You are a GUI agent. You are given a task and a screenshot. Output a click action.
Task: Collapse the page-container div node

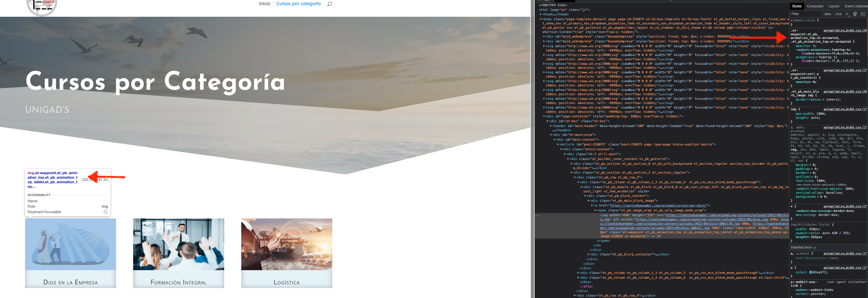click(x=544, y=116)
